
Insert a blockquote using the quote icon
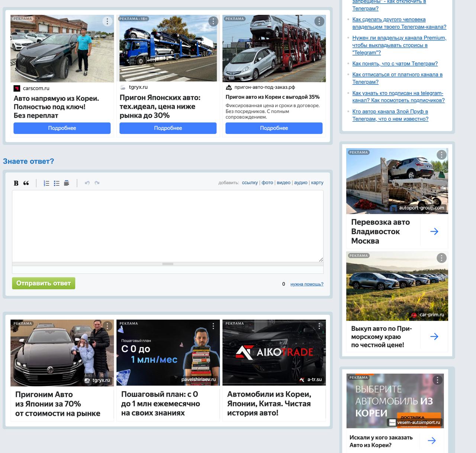pos(26,183)
